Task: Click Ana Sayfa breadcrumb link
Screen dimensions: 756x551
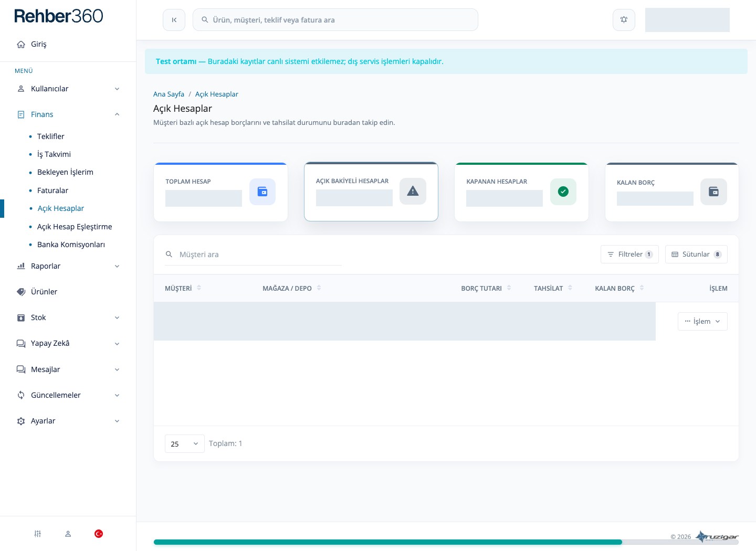Action: [169, 94]
